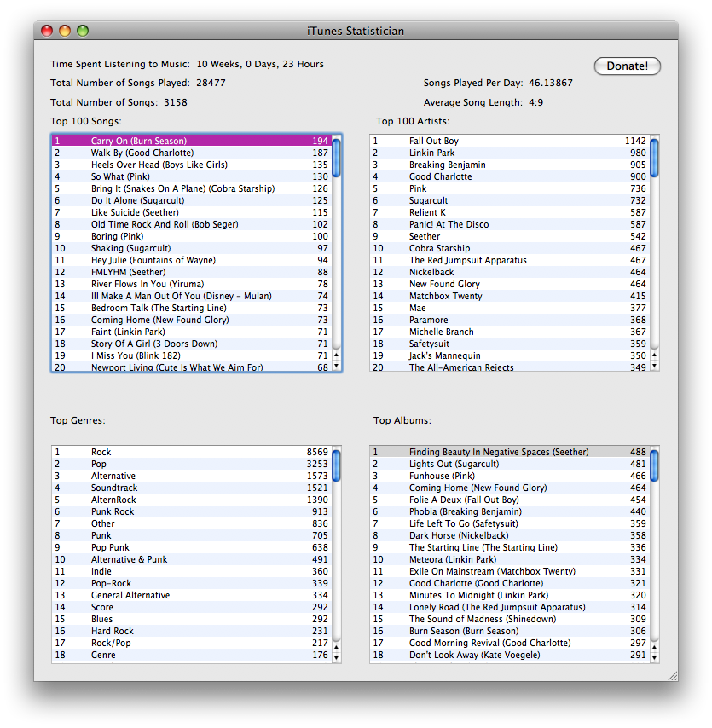
Task: Click the window resize grip corner
Action: coord(673,676)
